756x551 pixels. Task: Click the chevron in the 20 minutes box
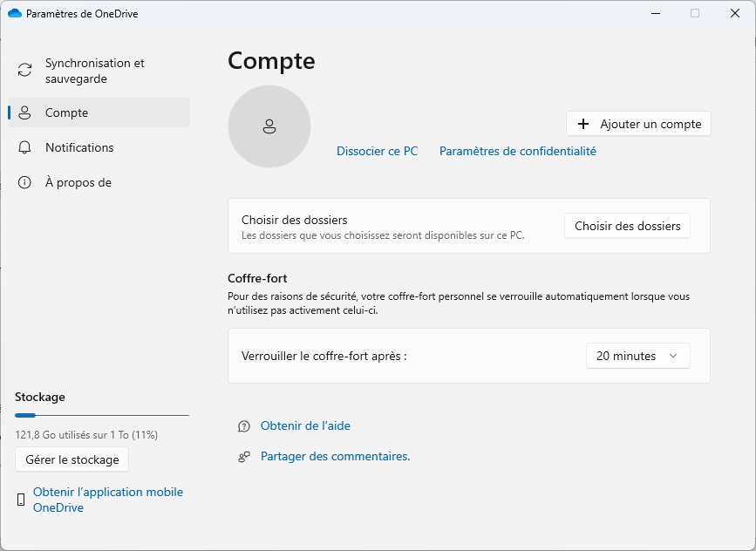(x=673, y=356)
